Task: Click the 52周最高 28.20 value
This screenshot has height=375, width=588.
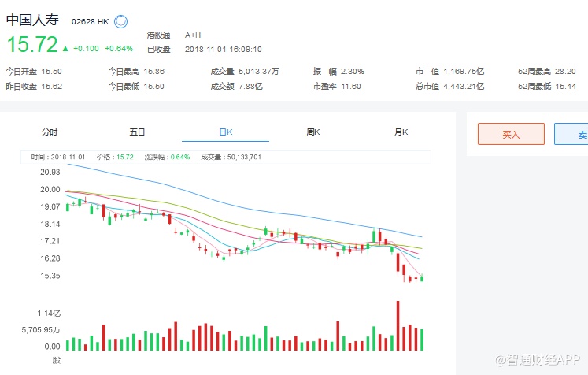Action: pyautogui.click(x=565, y=71)
